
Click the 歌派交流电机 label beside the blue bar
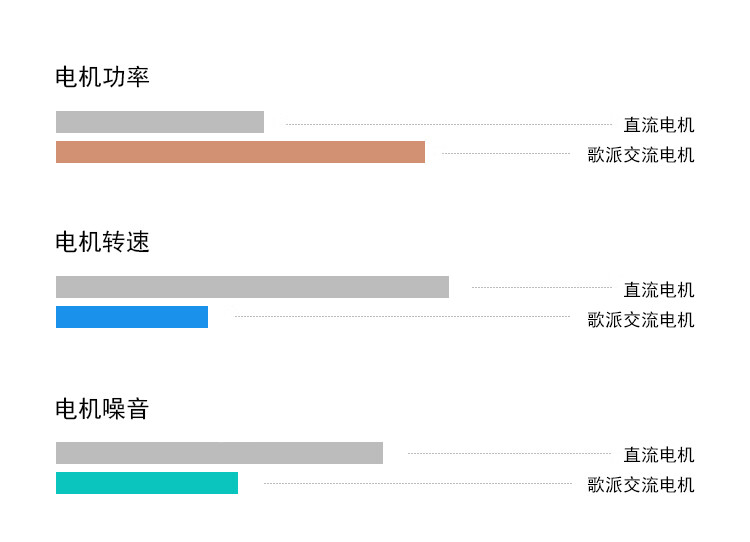pos(640,320)
